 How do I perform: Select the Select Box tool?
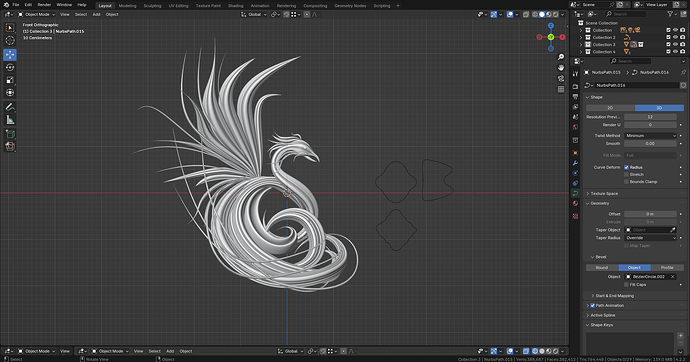pyautogui.click(x=10, y=28)
